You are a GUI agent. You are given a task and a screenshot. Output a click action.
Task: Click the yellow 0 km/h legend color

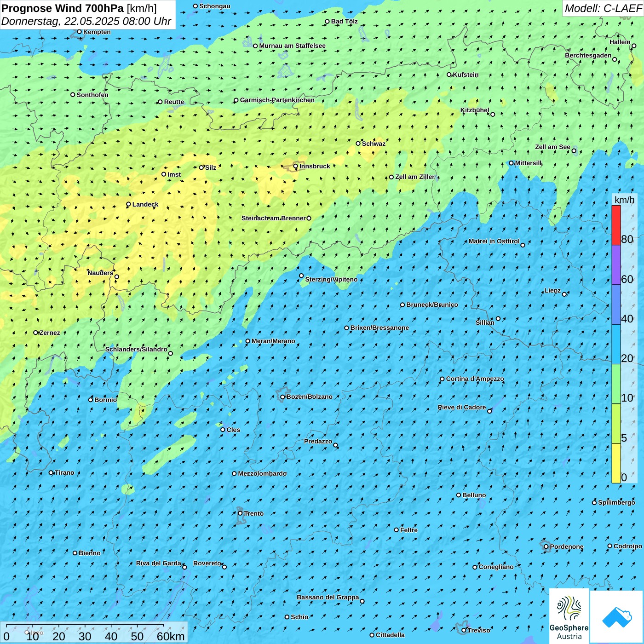(x=616, y=463)
